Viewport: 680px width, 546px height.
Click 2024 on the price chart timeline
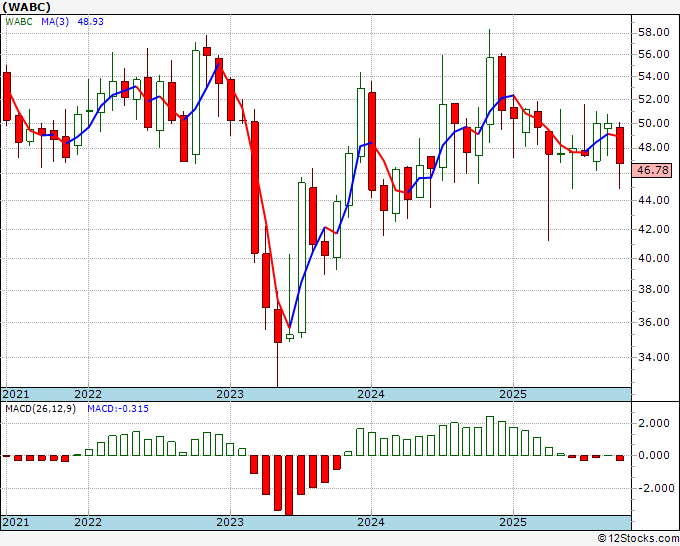pos(371,394)
